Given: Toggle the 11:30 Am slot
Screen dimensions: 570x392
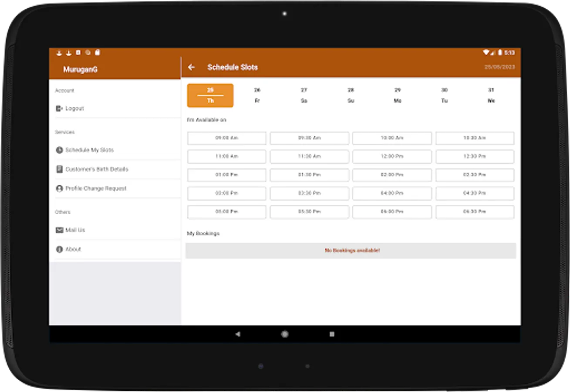Looking at the screenshot, I should 310,156.
